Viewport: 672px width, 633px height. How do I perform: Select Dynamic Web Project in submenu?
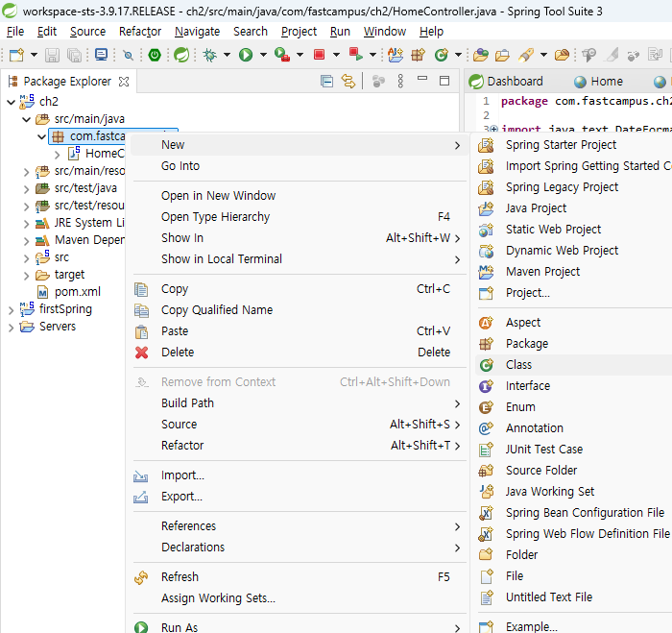pyautogui.click(x=562, y=251)
